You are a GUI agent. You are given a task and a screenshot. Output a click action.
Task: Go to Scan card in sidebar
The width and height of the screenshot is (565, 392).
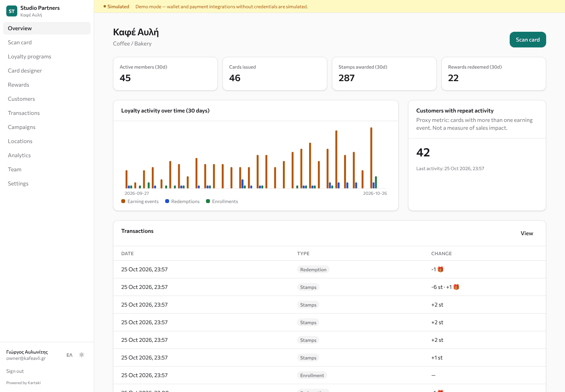tap(47, 42)
